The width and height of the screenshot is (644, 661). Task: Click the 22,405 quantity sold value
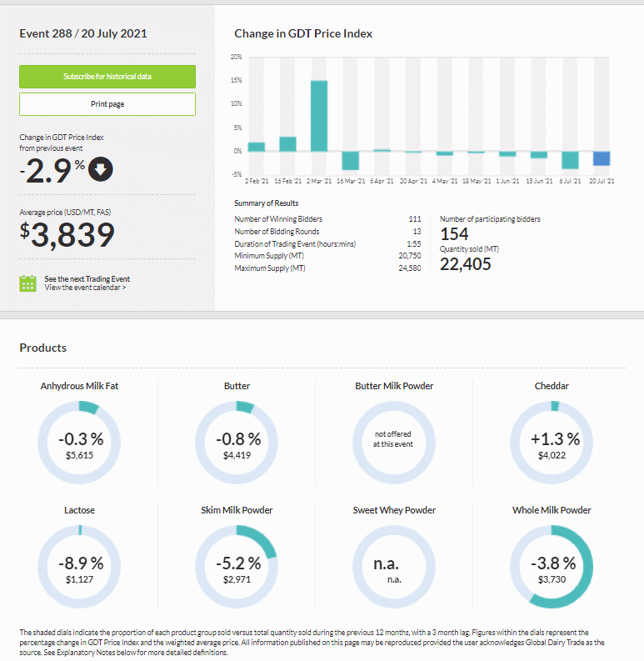(x=466, y=264)
